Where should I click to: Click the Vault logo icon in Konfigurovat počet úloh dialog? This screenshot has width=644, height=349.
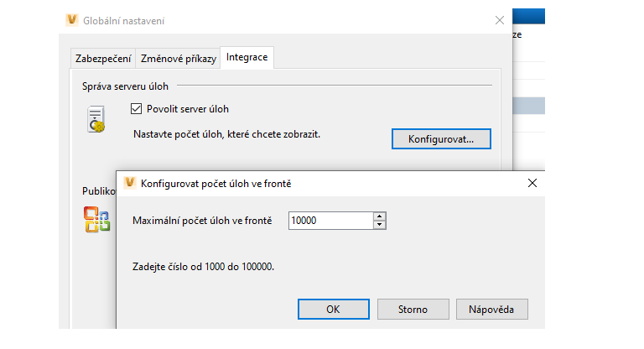pos(130,182)
